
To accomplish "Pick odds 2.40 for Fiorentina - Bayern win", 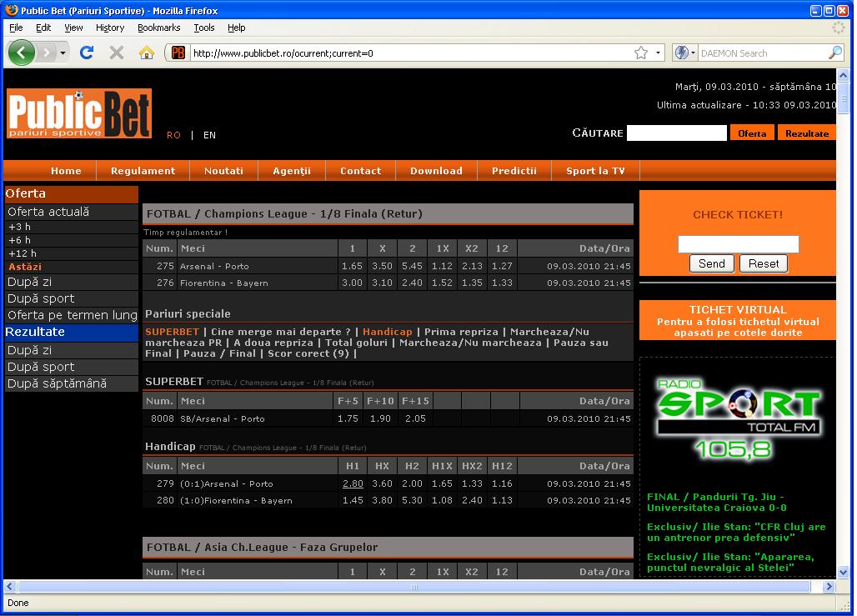I will click(412, 283).
